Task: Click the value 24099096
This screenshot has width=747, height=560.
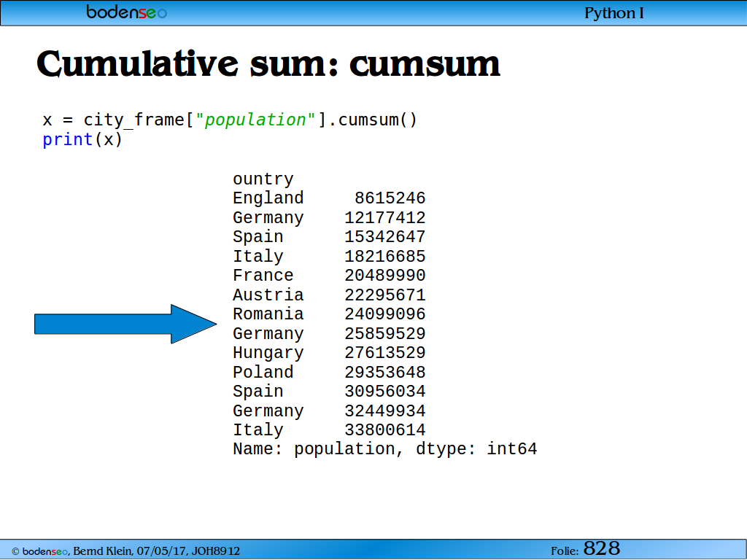Action: point(385,314)
